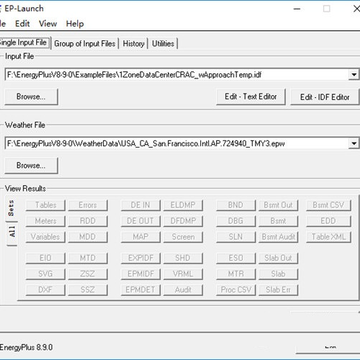Click the Bsmt CSV results button

coord(328,205)
